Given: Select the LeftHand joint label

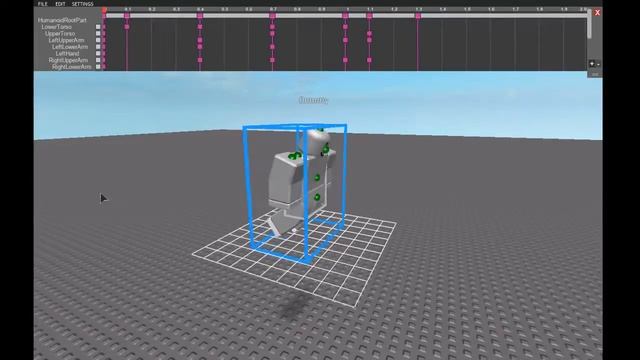Looking at the screenshot, I should (67, 53).
